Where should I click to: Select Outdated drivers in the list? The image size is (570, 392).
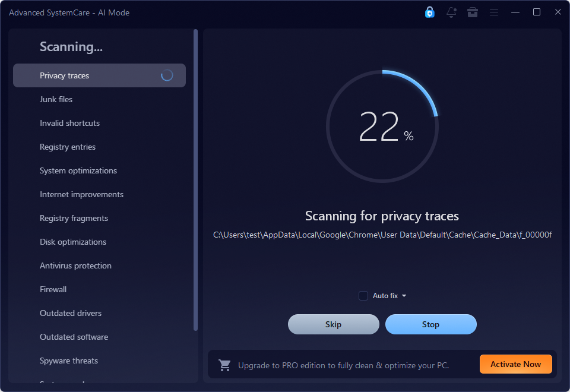(71, 313)
